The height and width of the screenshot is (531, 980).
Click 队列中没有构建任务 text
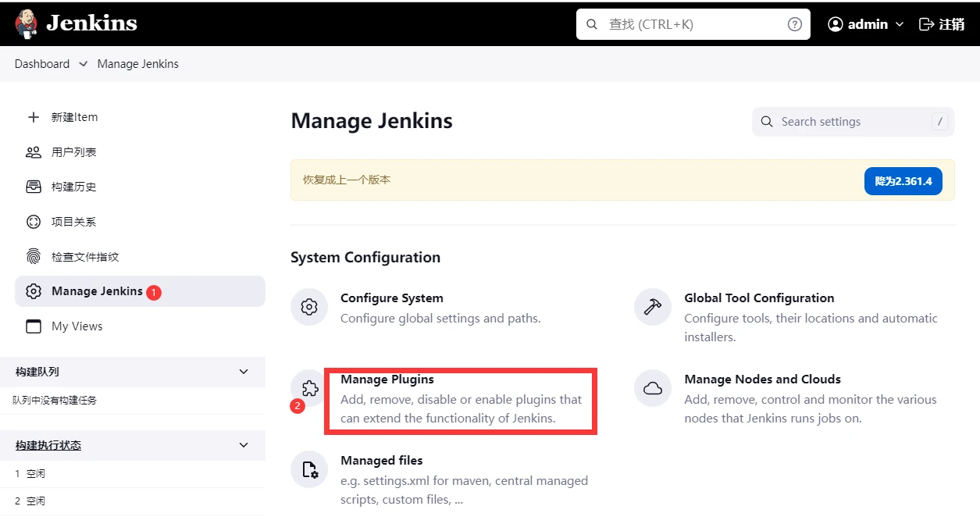55,400
